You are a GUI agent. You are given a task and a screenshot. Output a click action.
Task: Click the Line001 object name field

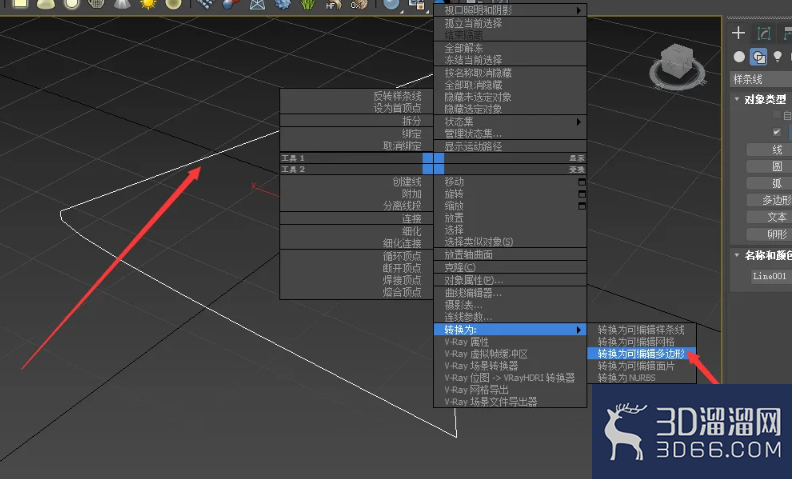pyautogui.click(x=771, y=276)
